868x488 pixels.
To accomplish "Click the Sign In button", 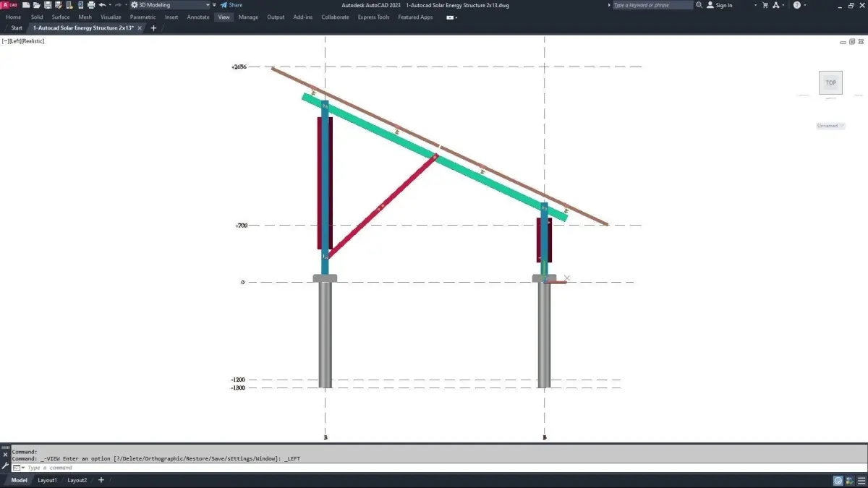I will tap(719, 5).
